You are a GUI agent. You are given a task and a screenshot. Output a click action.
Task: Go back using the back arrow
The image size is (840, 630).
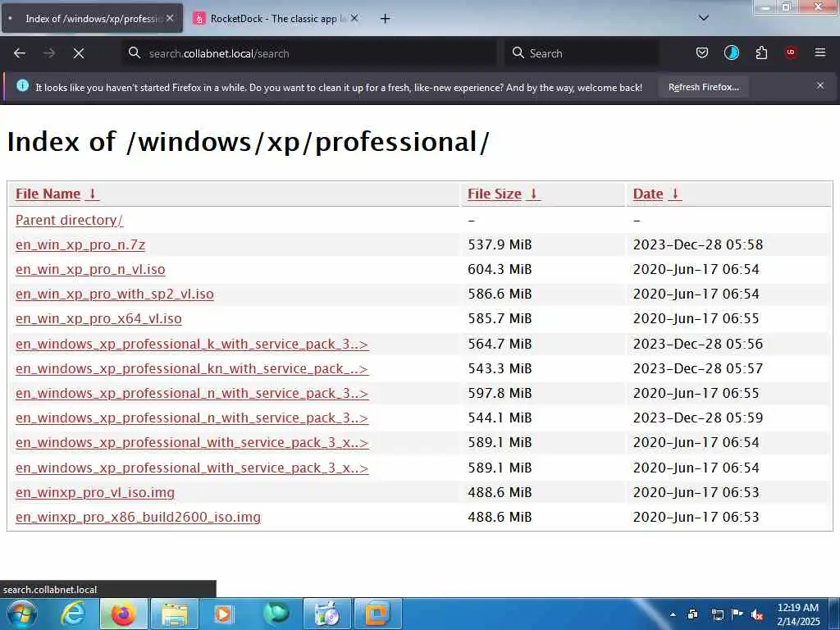(x=20, y=53)
